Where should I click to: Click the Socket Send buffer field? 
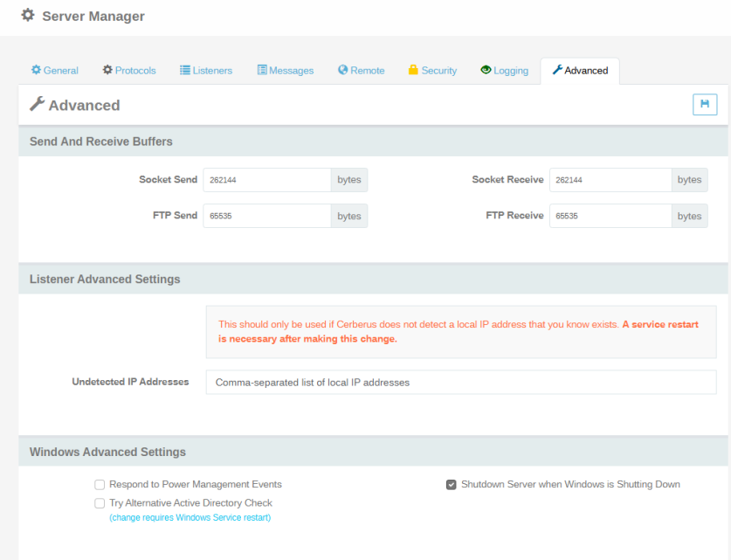(266, 180)
